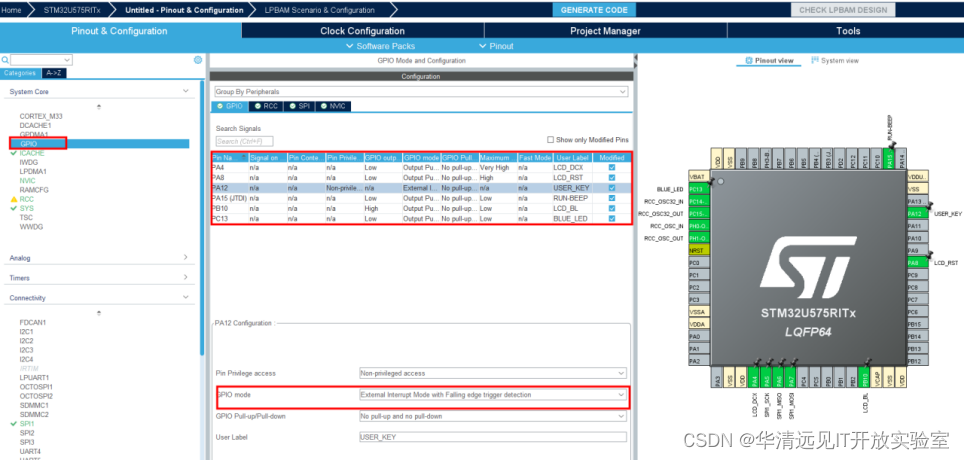Image resolution: width=964 pixels, height=460 pixels.
Task: Select the NVIC configuration tab
Action: (333, 106)
